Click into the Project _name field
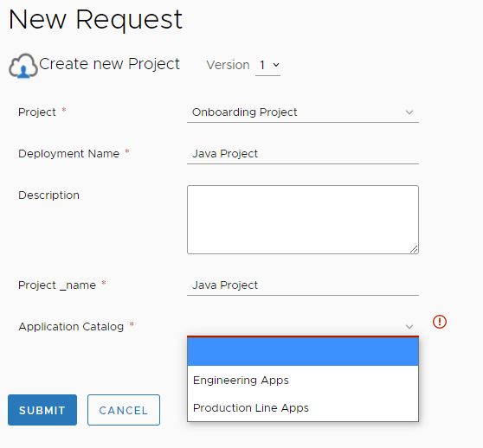 303,285
